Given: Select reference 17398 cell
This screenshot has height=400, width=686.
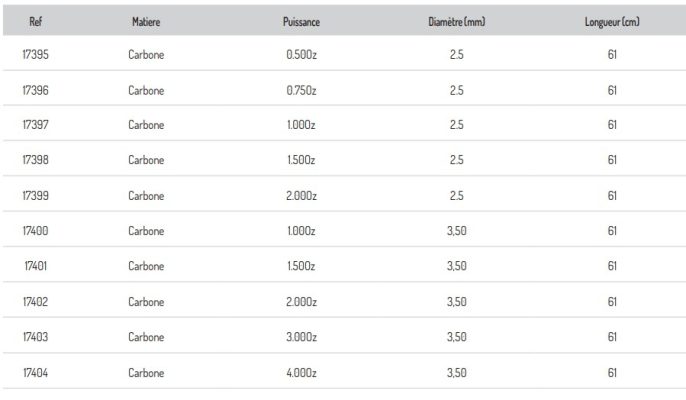Looking at the screenshot, I should 35,160.
